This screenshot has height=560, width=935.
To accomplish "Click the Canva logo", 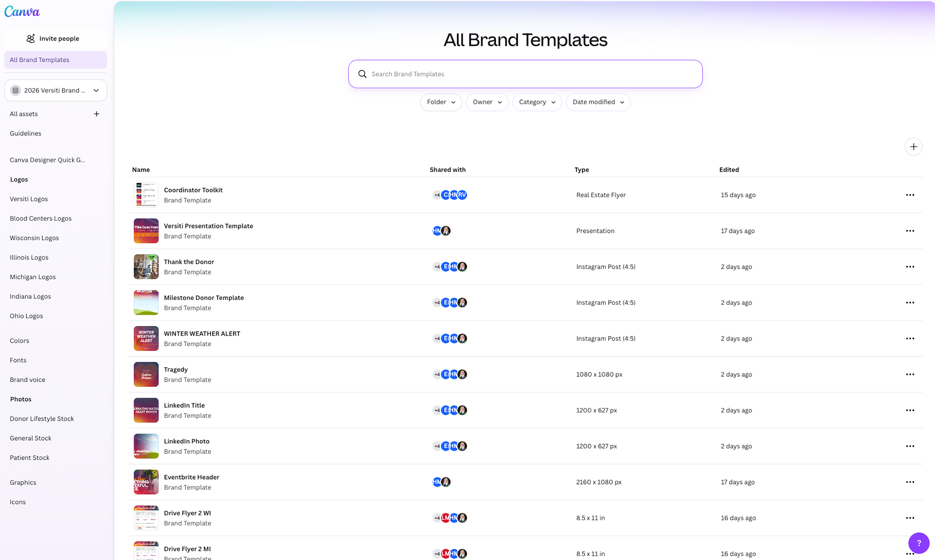I will point(22,12).
